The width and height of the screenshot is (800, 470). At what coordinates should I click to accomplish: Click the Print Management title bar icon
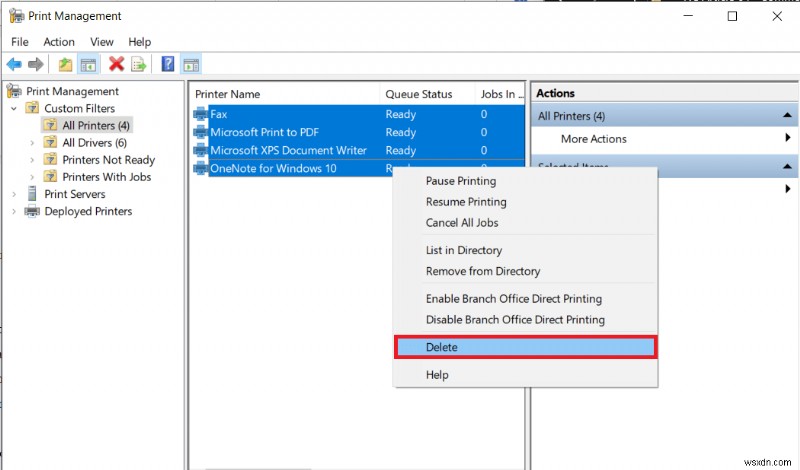pos(16,16)
